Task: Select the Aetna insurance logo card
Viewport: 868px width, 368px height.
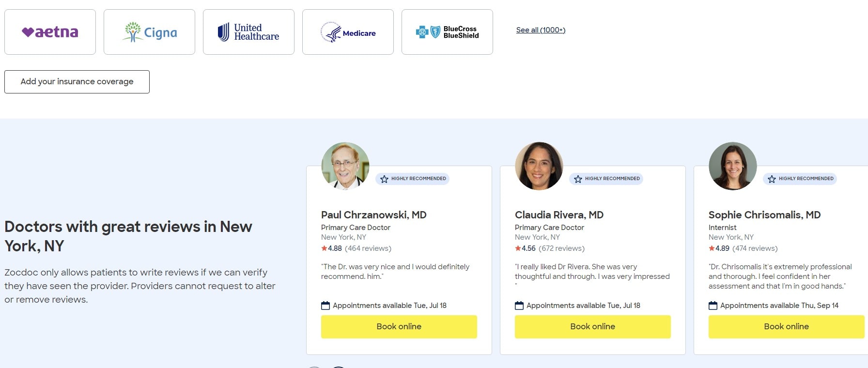Action: point(50,32)
